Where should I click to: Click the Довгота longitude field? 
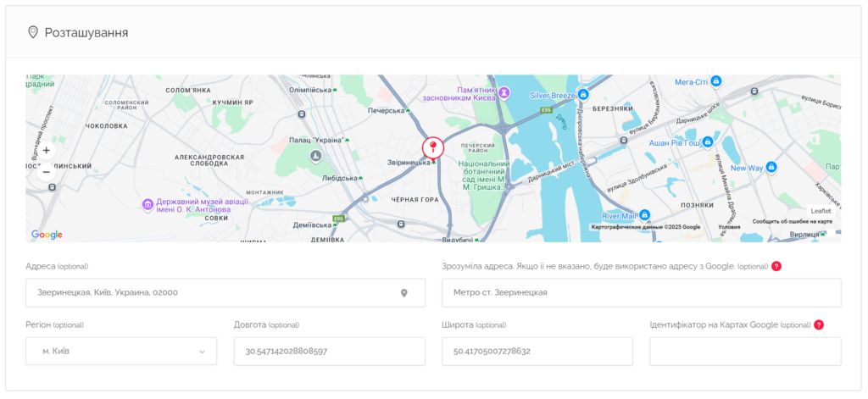tap(330, 352)
